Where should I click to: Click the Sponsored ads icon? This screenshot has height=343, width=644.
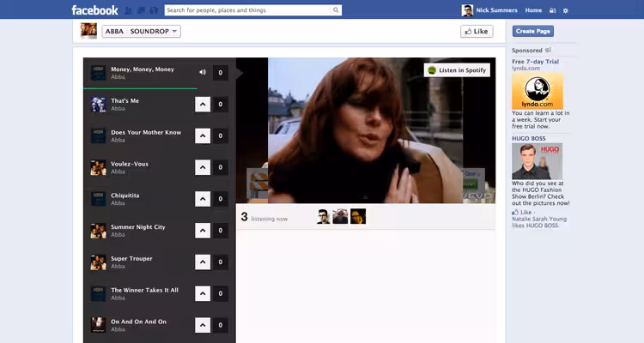tap(548, 50)
